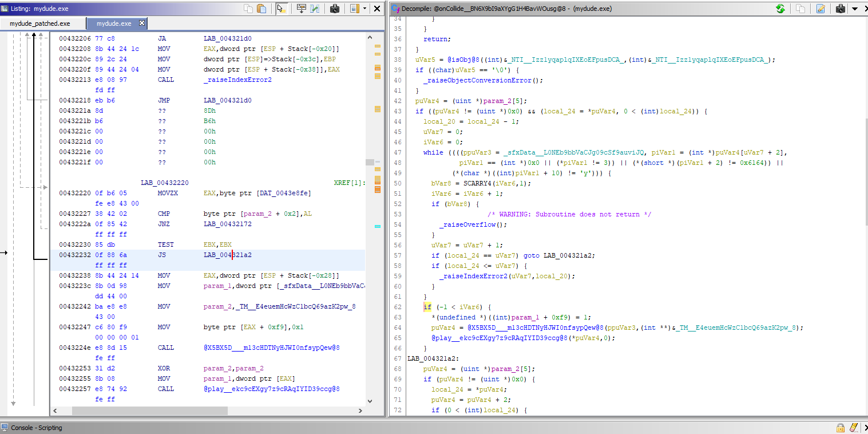
Task: Click the CMP mnemonic at 00432227
Action: coord(164,214)
